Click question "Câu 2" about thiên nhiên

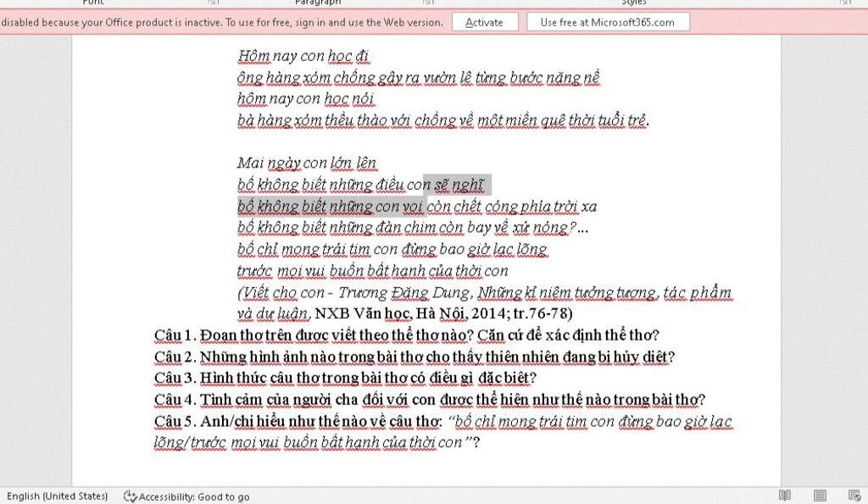tap(415, 357)
